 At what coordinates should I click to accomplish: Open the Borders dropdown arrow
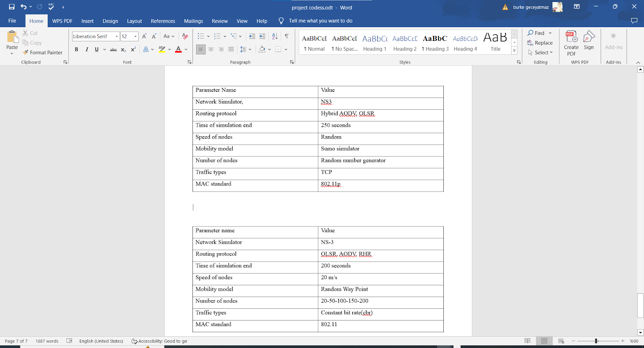[x=286, y=49]
